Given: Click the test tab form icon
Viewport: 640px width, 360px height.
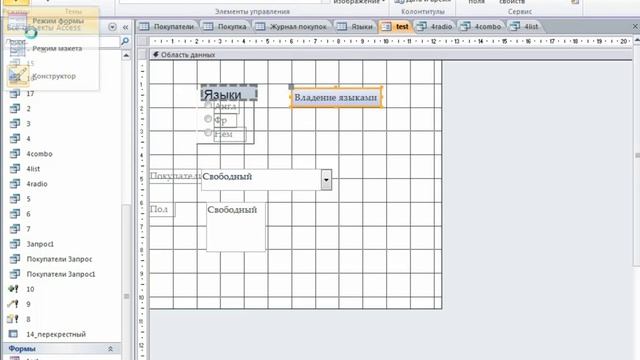Looking at the screenshot, I should click(386, 27).
